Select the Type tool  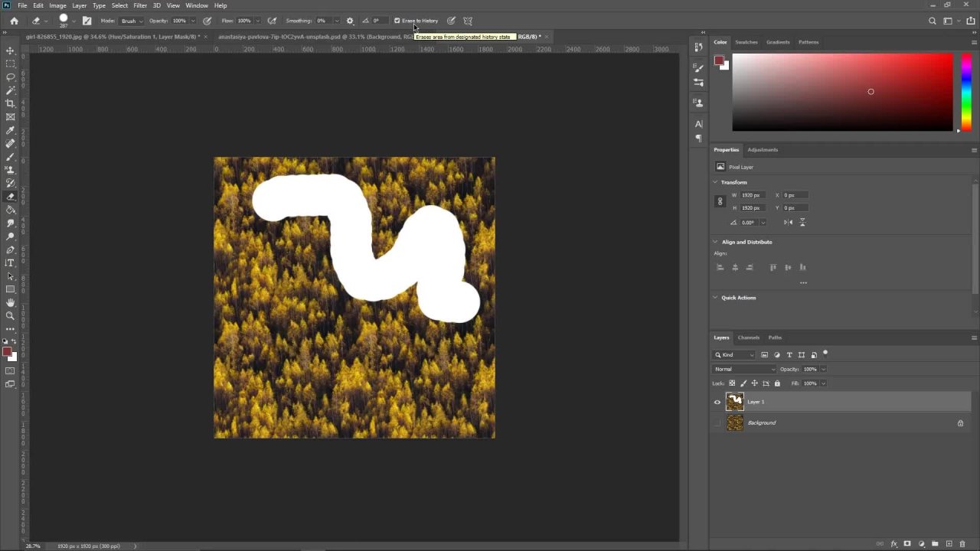click(10, 262)
